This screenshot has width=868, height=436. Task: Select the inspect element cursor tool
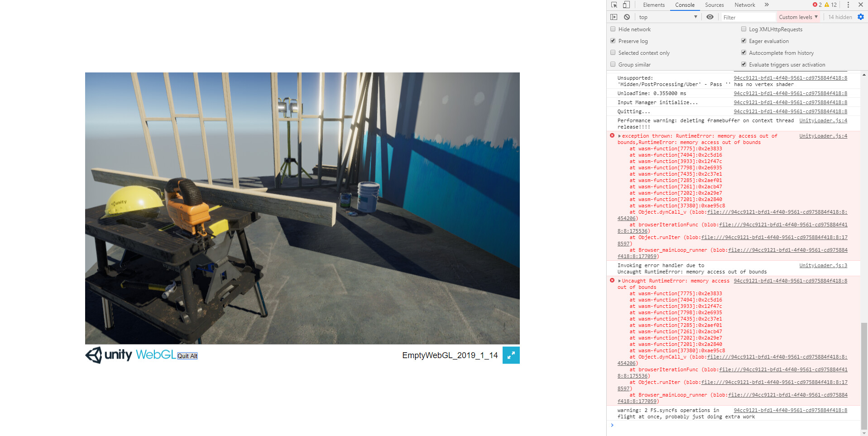pyautogui.click(x=614, y=5)
